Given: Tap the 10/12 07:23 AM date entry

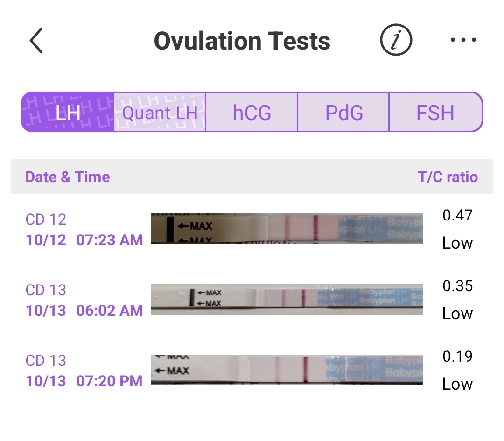Looking at the screenshot, I should coord(84,240).
